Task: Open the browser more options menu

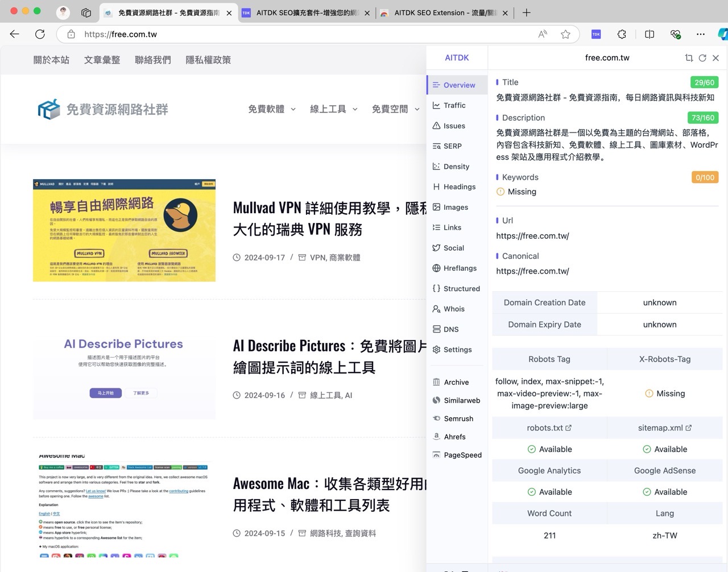Action: 701,34
